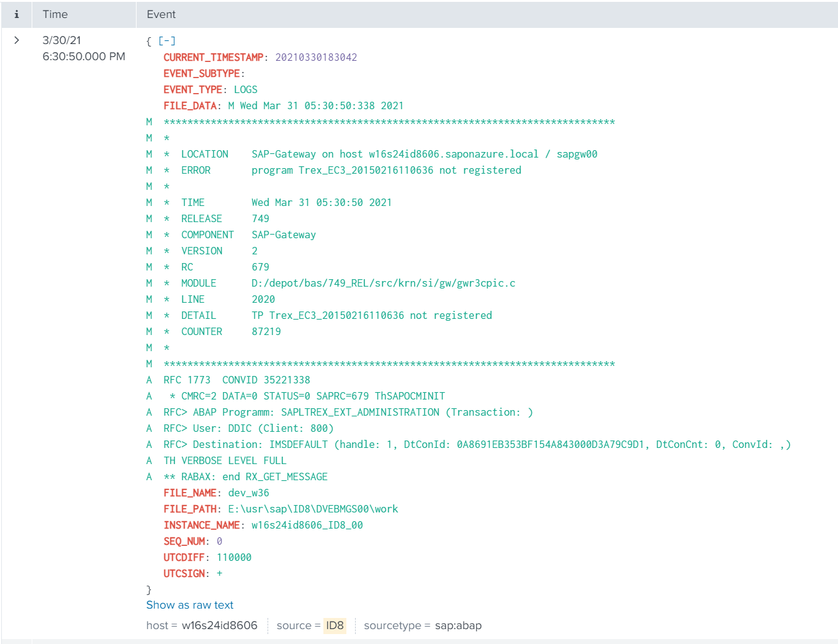This screenshot has width=838, height=644.
Task: Click the UTCDIFF value 110000
Action: [234, 557]
